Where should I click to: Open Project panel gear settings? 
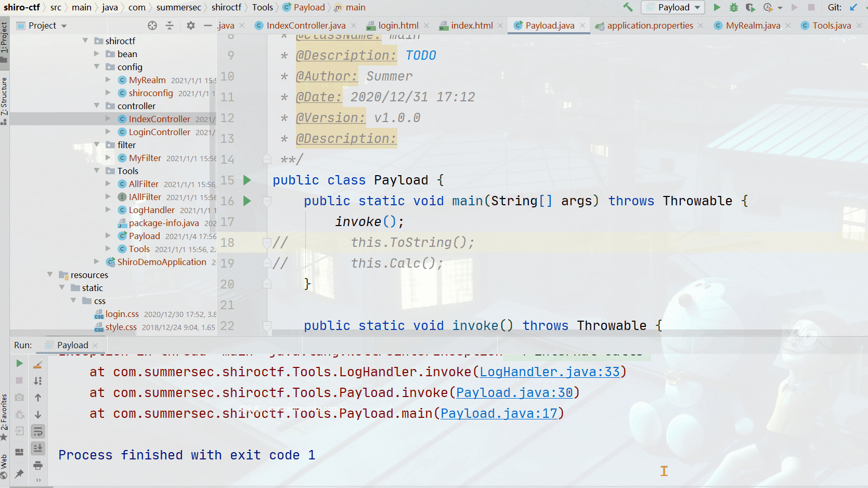click(191, 25)
